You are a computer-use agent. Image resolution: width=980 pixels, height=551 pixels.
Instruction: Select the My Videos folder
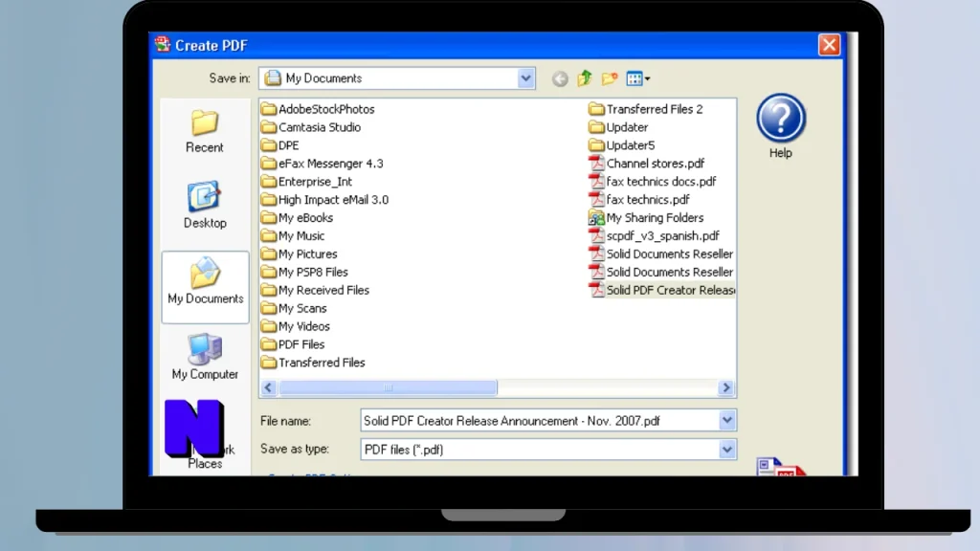point(296,327)
